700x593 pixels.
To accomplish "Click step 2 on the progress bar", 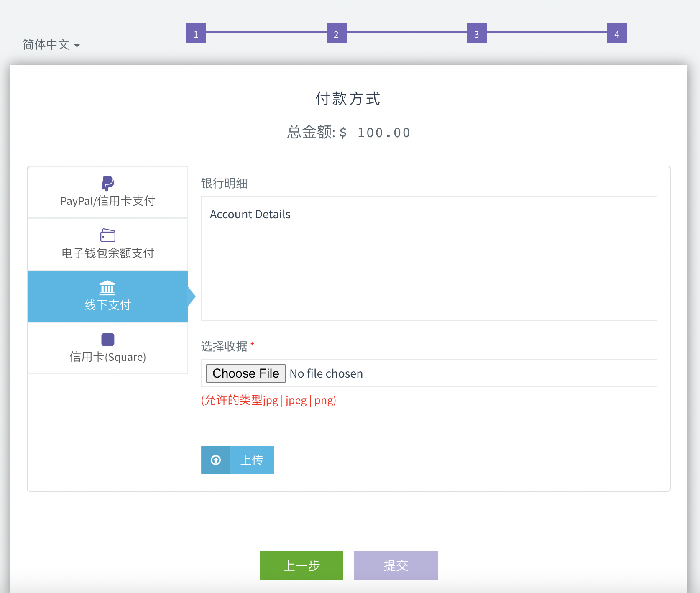I will tap(336, 34).
